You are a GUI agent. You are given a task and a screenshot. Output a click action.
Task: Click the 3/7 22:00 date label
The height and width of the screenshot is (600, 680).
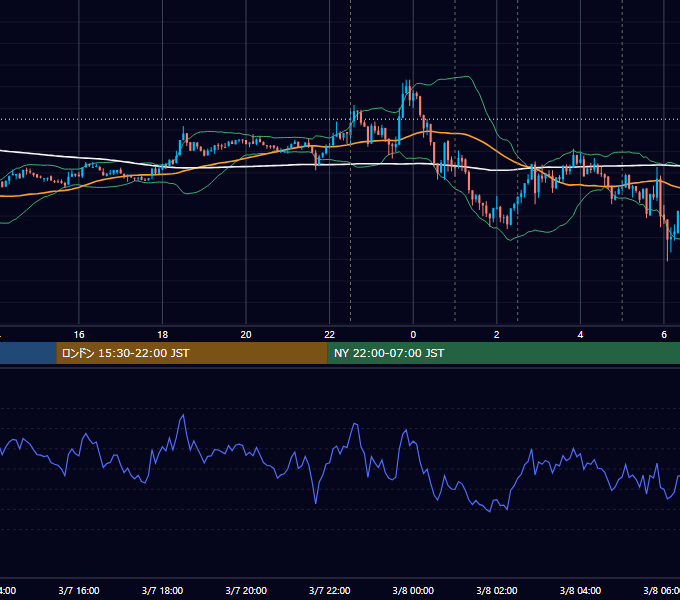pyautogui.click(x=330, y=590)
